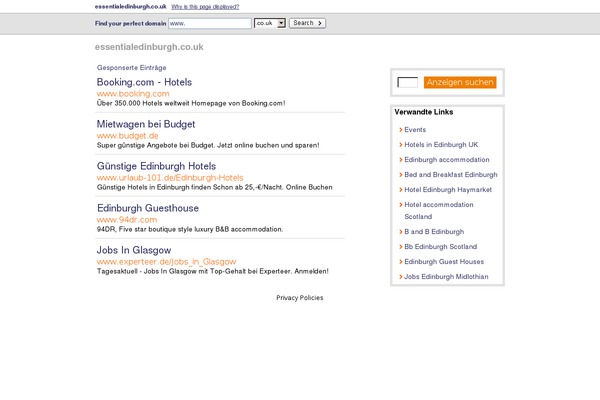The image size is (600, 400).
Task: Visit the www.94dr.com URL link
Action: (127, 220)
